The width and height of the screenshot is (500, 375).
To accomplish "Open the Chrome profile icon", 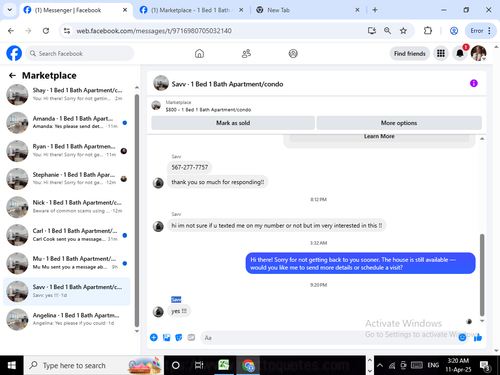I will pos(454,31).
